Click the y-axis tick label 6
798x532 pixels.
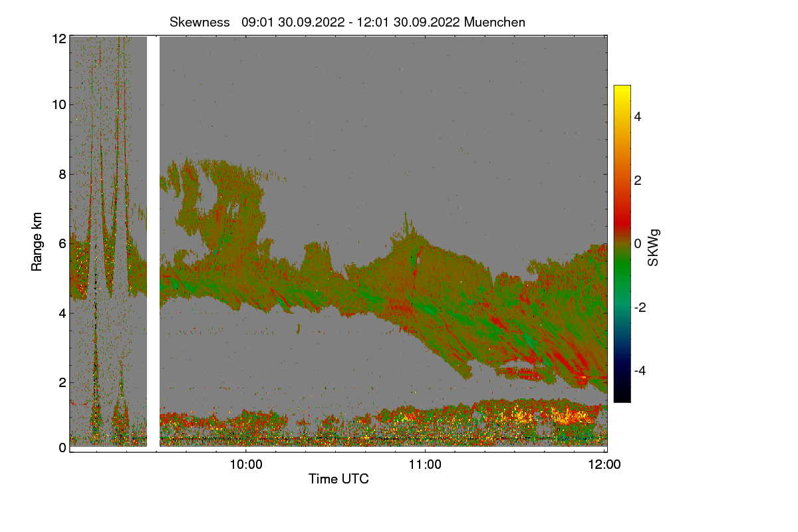(63, 243)
